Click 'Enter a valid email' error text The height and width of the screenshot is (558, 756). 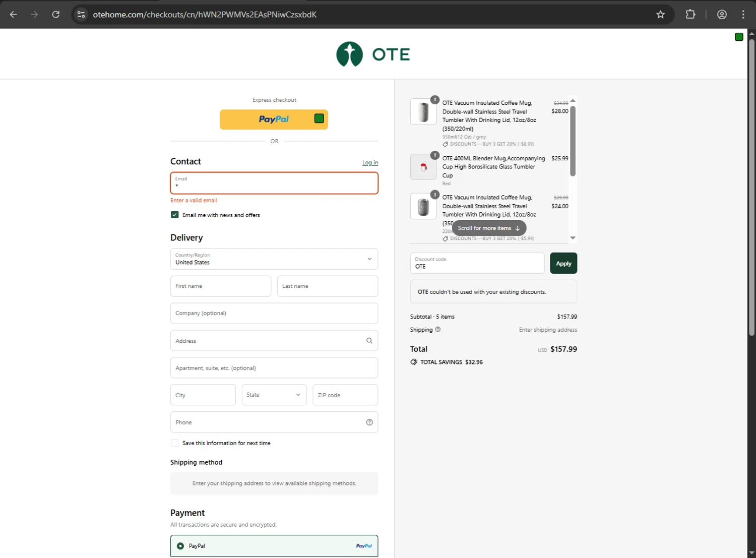click(194, 200)
